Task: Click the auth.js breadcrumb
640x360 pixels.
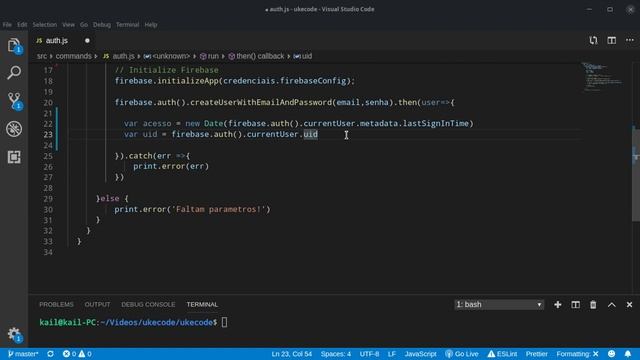Action: pyautogui.click(x=120, y=56)
